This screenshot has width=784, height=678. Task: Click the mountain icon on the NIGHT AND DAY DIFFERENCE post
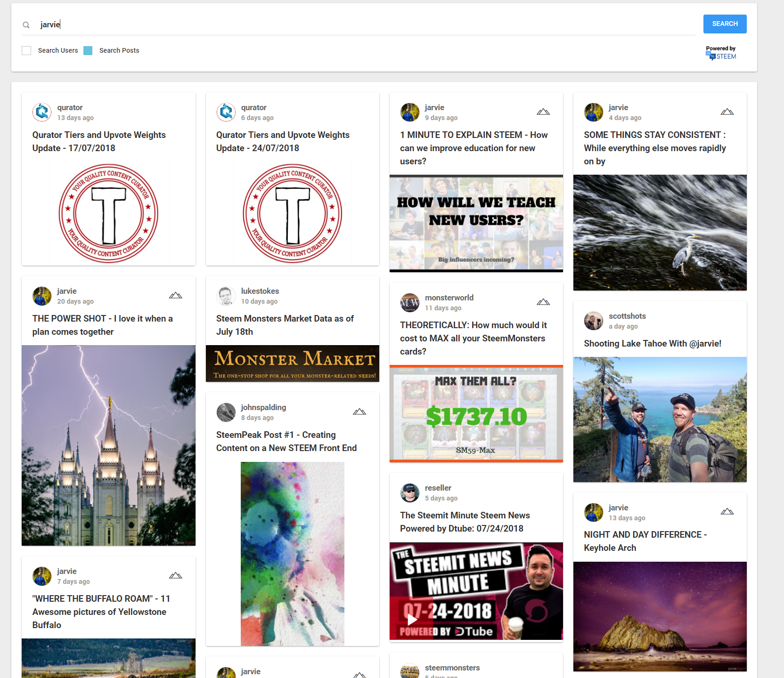pos(727,512)
